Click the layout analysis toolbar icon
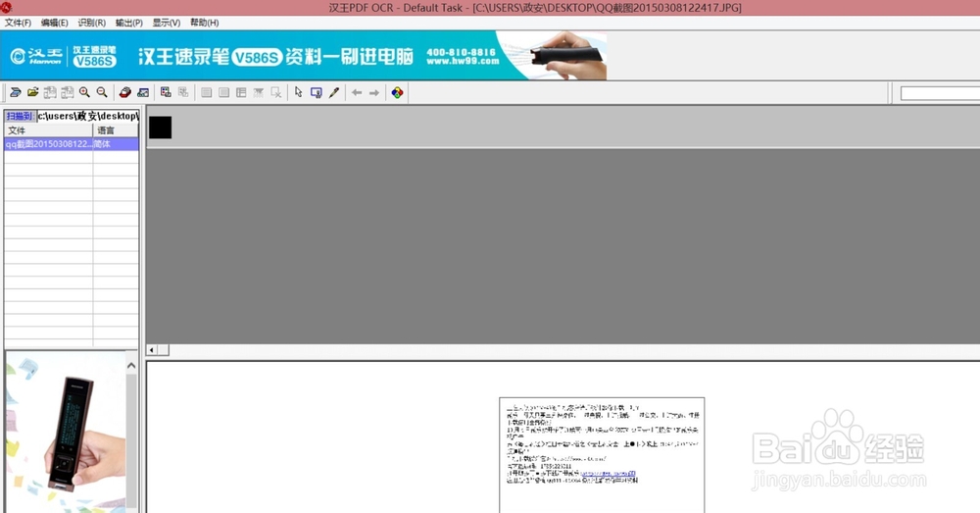This screenshot has width=980, height=513. [x=166, y=92]
